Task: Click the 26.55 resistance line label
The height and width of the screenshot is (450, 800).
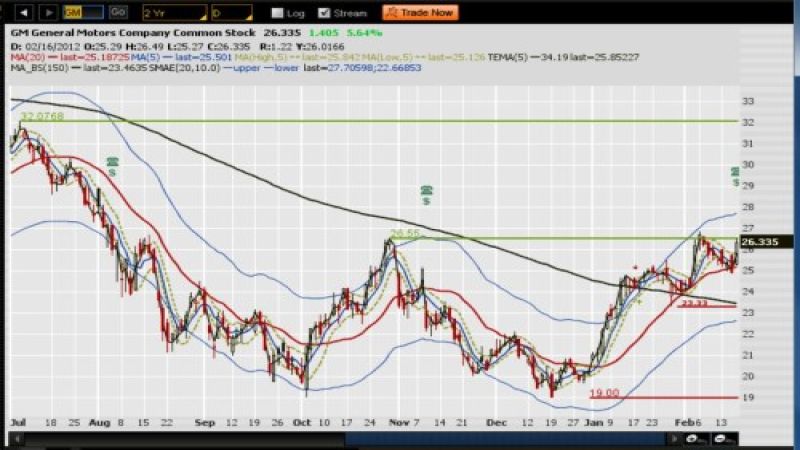Action: tap(405, 233)
